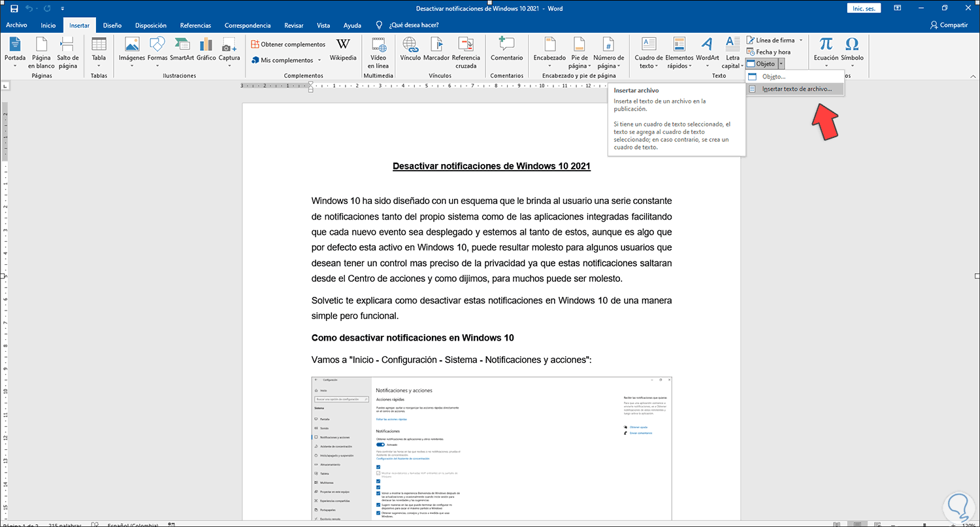The height and width of the screenshot is (527, 980).
Task: Click the Save icon in quick access toolbar
Action: click(14, 8)
